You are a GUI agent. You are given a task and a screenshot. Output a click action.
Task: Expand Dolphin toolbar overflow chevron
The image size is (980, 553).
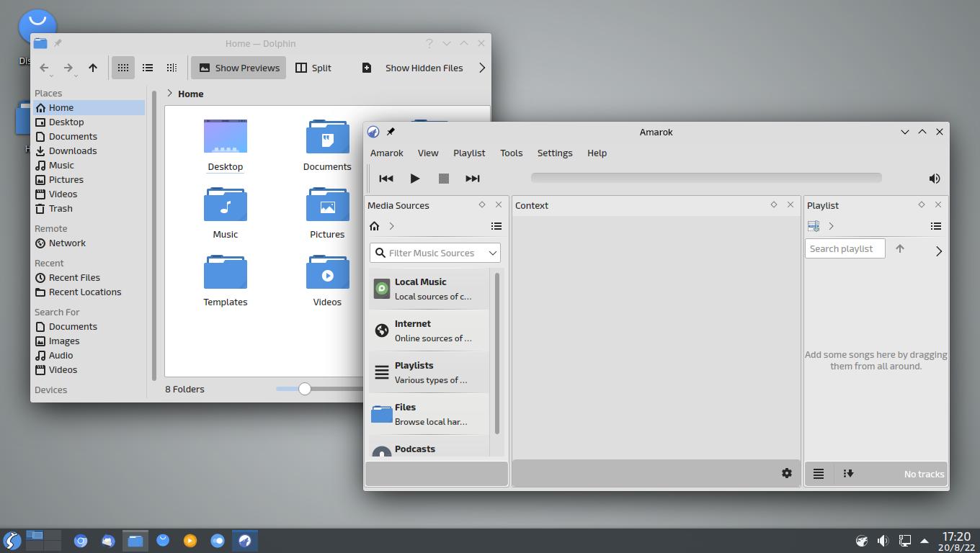pos(482,68)
